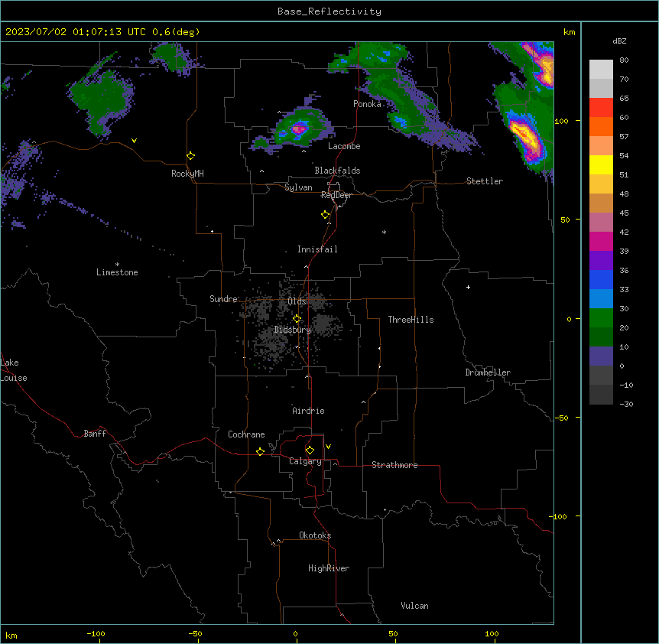Click the RedDeer city label

point(336,195)
